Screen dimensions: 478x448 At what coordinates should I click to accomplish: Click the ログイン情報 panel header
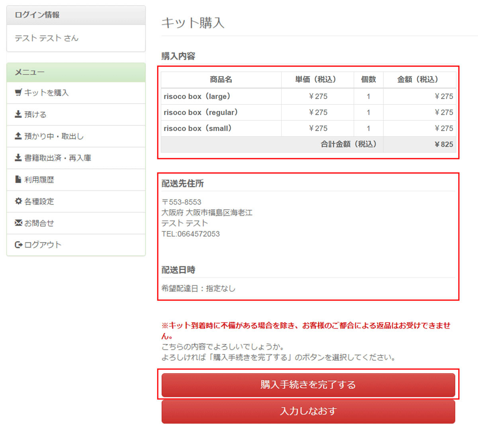tap(76, 15)
